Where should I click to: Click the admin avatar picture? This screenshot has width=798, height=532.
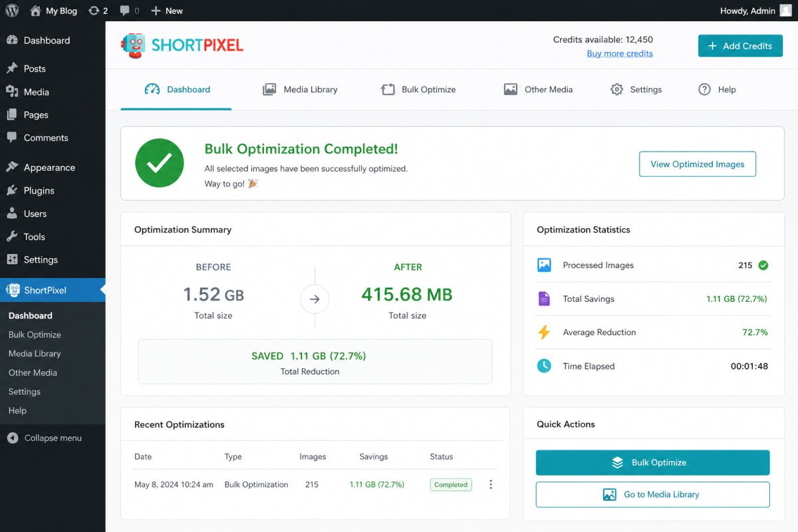pos(785,11)
